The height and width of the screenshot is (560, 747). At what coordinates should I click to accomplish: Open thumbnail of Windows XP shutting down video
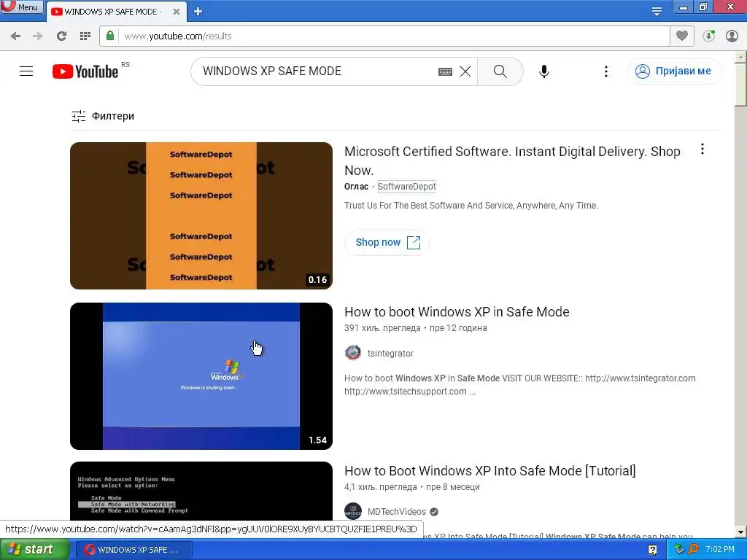click(x=201, y=376)
